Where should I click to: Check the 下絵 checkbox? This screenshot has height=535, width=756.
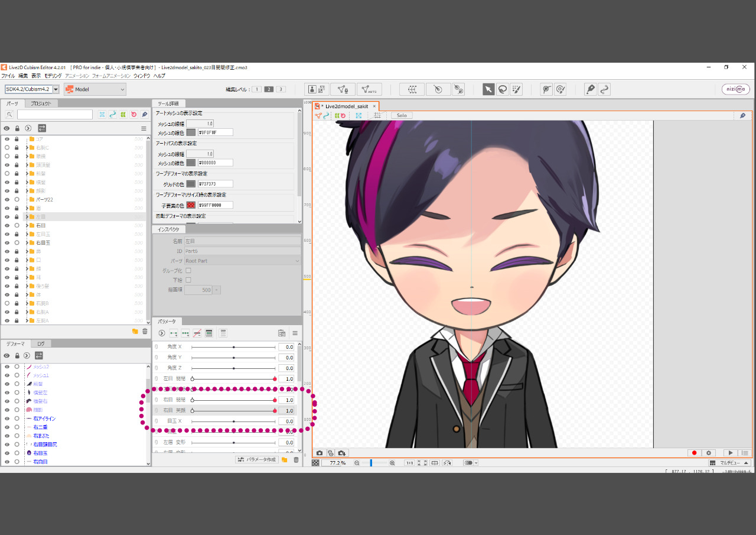click(188, 280)
